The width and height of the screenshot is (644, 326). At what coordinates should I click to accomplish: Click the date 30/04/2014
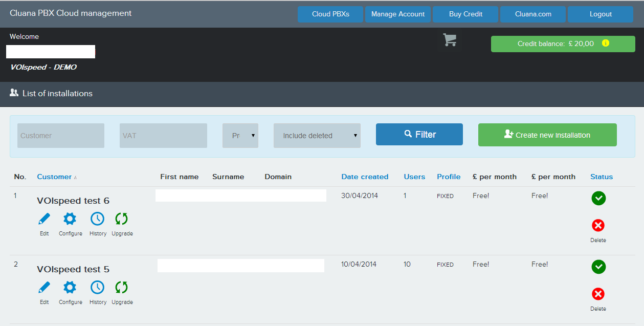pos(359,195)
